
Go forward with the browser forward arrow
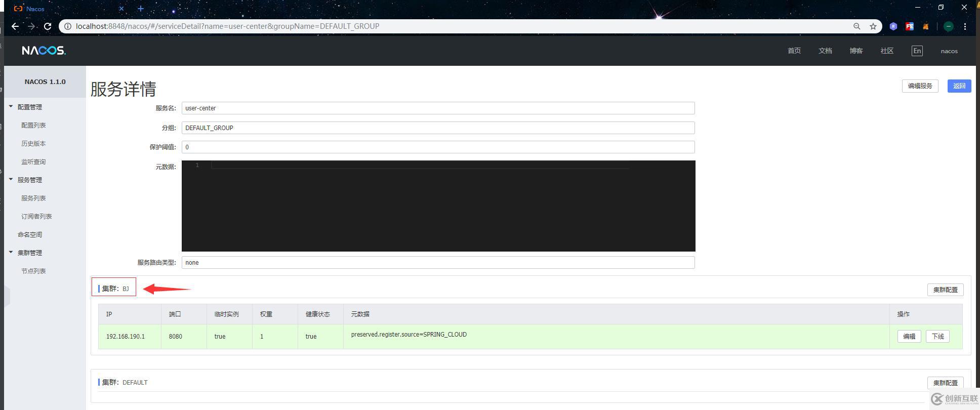coord(31,26)
